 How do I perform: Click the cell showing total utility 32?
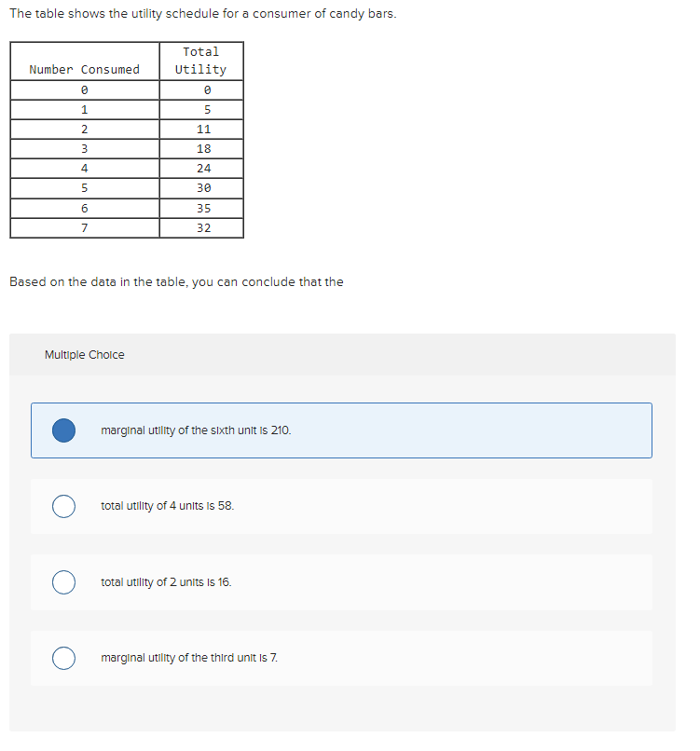(200, 227)
